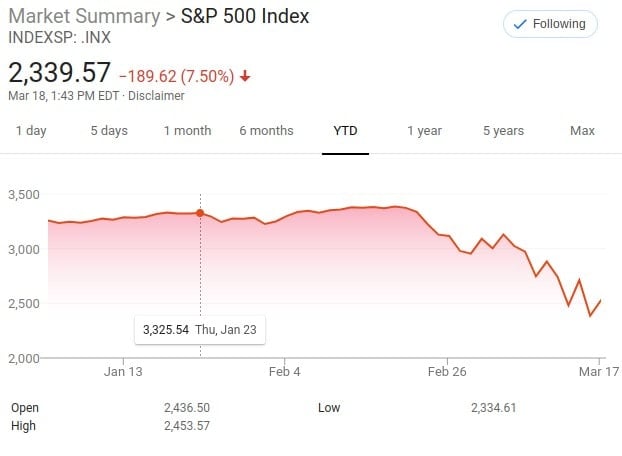Screen dimensions: 622x456
Task: Select the 1 month tab
Action: click(188, 131)
